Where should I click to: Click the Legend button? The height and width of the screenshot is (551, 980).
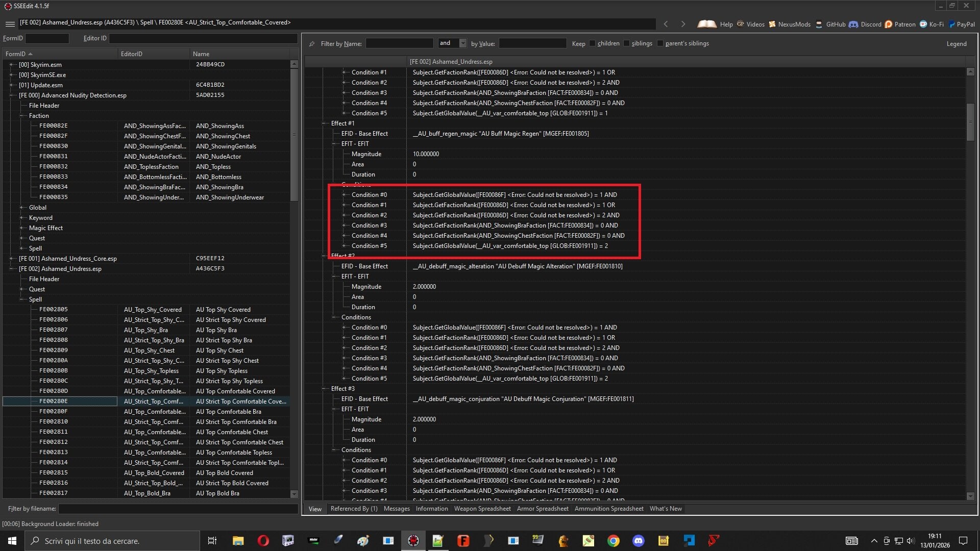pyautogui.click(x=957, y=44)
